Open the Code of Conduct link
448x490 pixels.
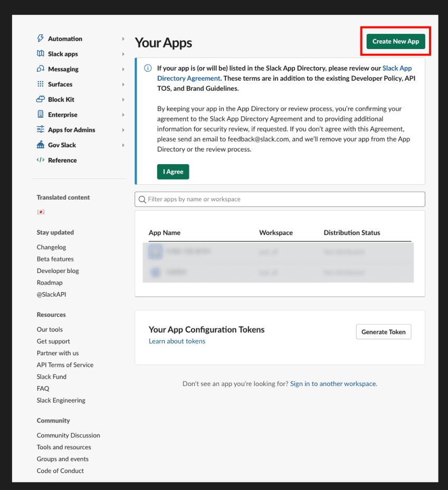coord(60,470)
